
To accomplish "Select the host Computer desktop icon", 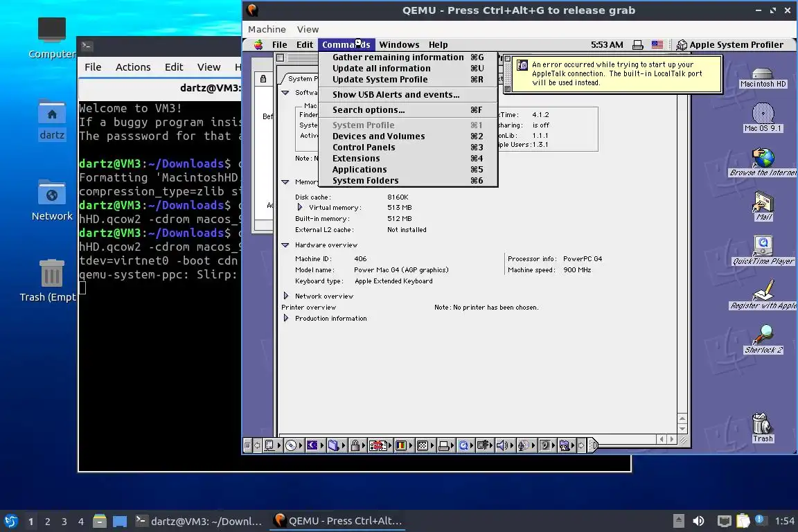I will pyautogui.click(x=52, y=37).
